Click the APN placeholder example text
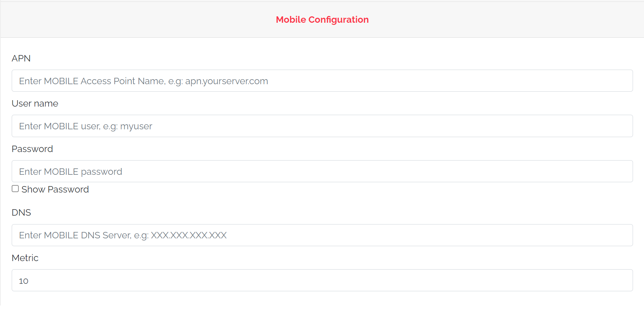Image resolution: width=644 pixels, height=314 pixels. 143,81
